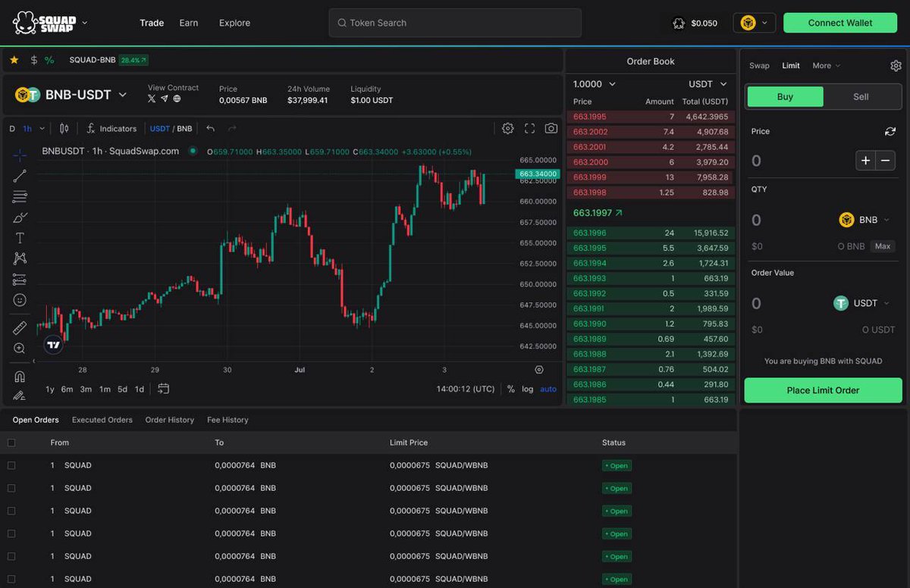This screenshot has width=910, height=588.
Task: Refresh the limit price
Action: click(x=890, y=131)
